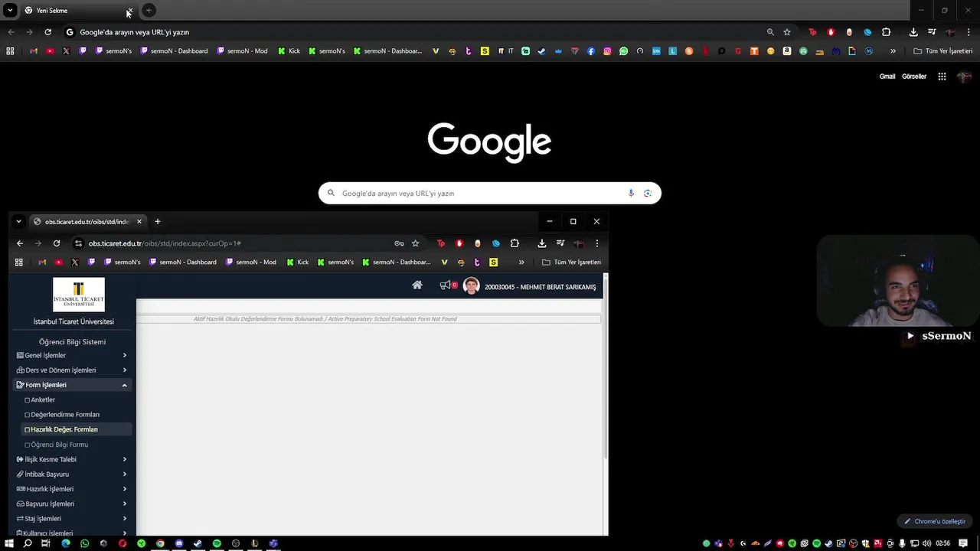Open Google apps grid icon
Screen dimensions: 980x551
[x=942, y=77]
